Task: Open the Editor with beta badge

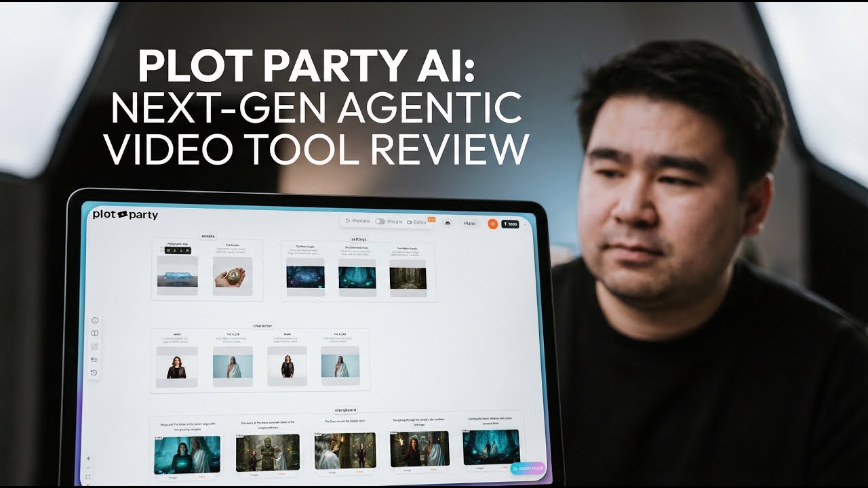Action: coord(420,222)
